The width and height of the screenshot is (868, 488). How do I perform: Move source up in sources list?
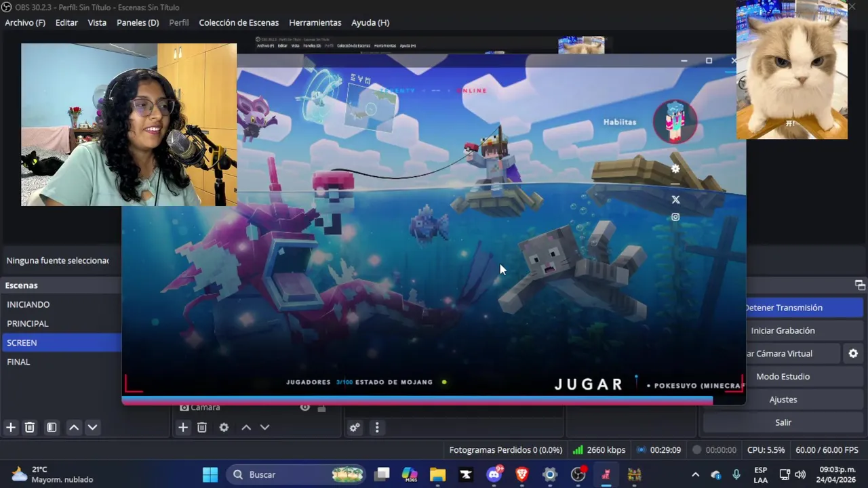(246, 427)
